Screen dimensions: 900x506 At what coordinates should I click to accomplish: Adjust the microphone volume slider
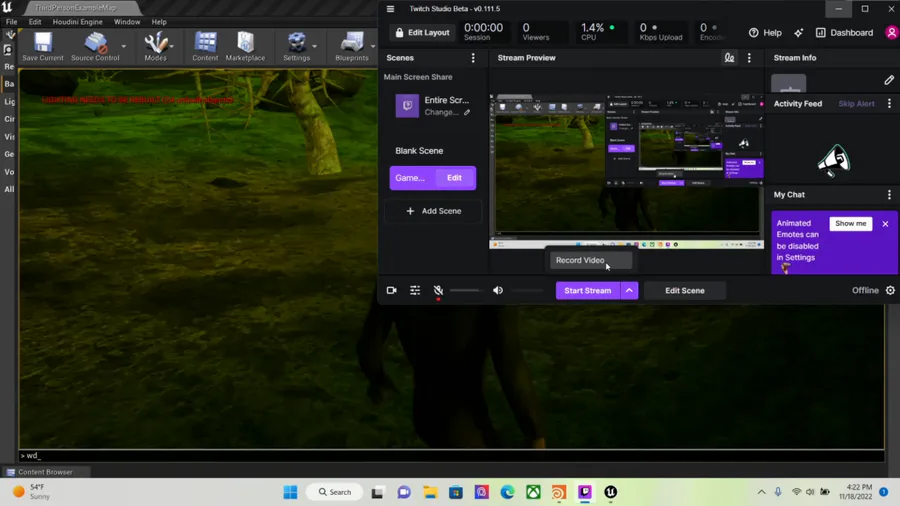466,291
